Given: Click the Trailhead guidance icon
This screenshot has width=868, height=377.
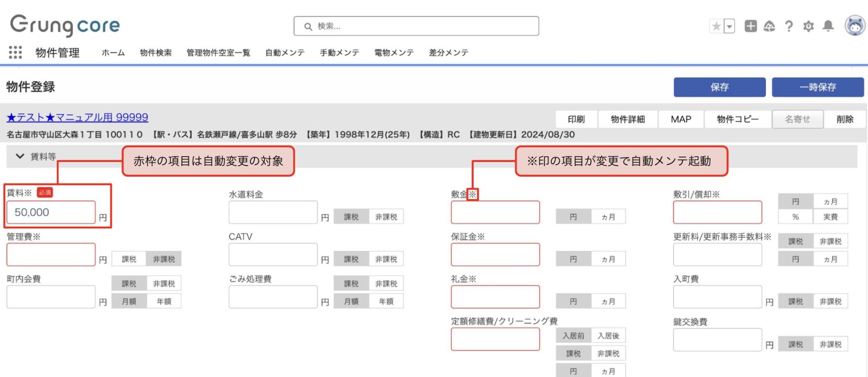Looking at the screenshot, I should point(769,26).
